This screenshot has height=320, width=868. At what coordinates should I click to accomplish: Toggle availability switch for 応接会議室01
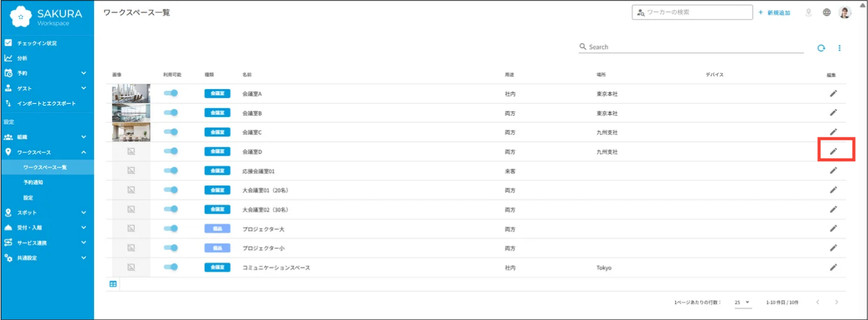click(171, 171)
